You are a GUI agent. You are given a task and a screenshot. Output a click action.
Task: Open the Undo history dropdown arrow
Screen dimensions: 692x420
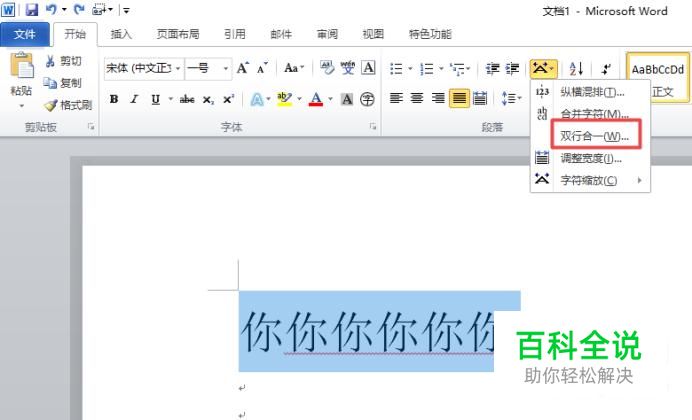coord(64,10)
